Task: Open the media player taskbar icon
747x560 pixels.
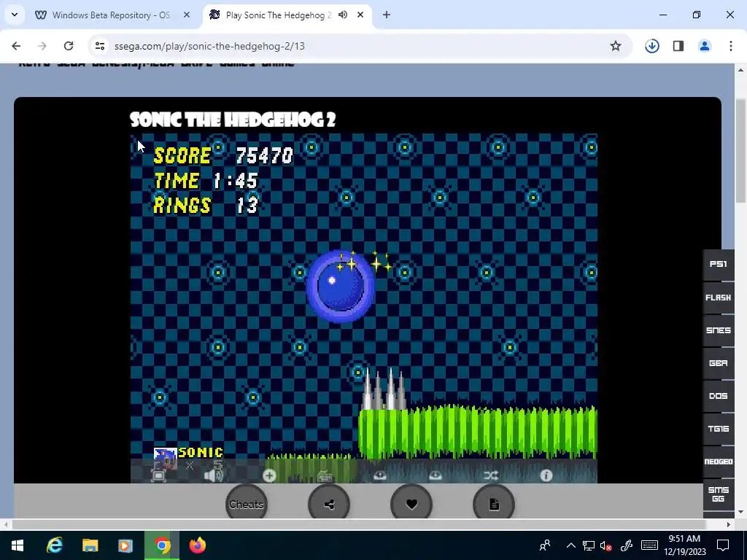Action: point(125,545)
